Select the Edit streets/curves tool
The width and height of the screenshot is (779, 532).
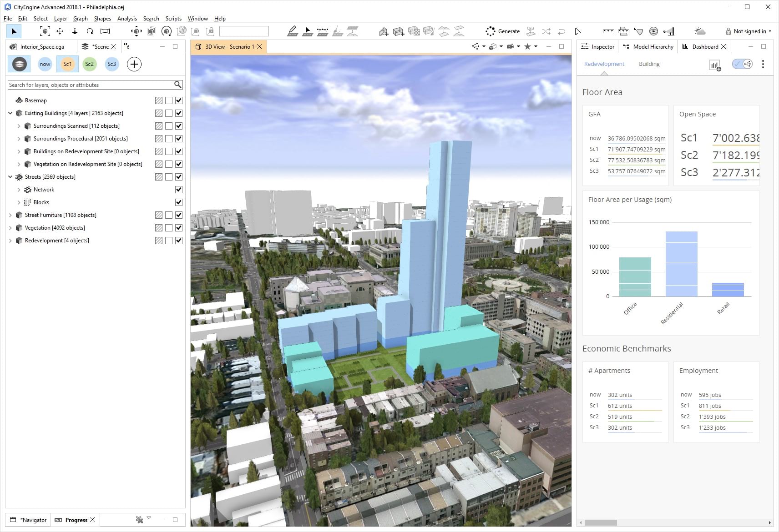(x=308, y=31)
